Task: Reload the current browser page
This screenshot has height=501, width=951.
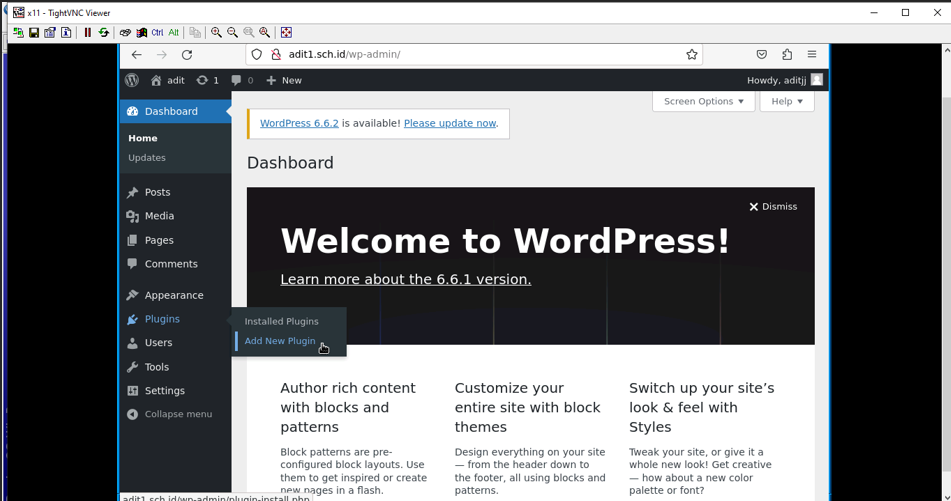Action: click(187, 55)
